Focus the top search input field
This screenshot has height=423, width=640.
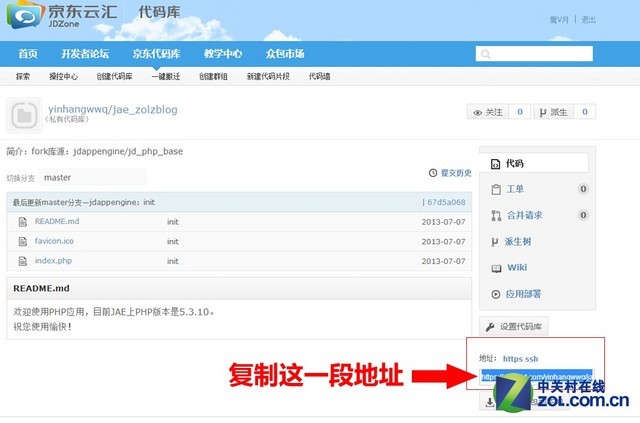tap(534, 53)
